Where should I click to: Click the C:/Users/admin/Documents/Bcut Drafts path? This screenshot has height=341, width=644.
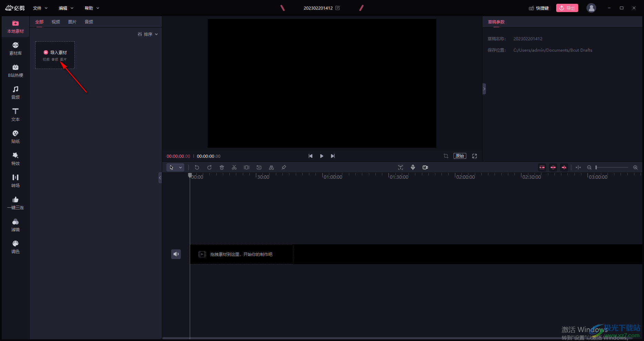553,50
